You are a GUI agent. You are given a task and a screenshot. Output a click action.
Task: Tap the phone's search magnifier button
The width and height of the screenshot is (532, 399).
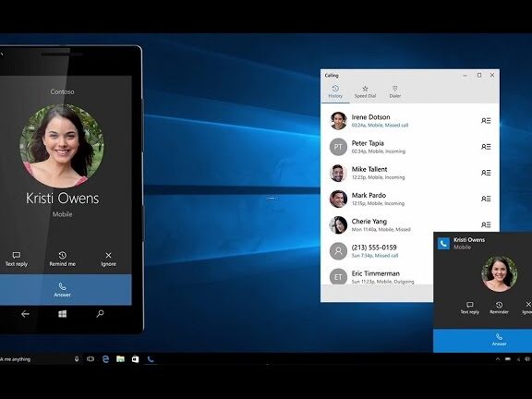tap(100, 314)
